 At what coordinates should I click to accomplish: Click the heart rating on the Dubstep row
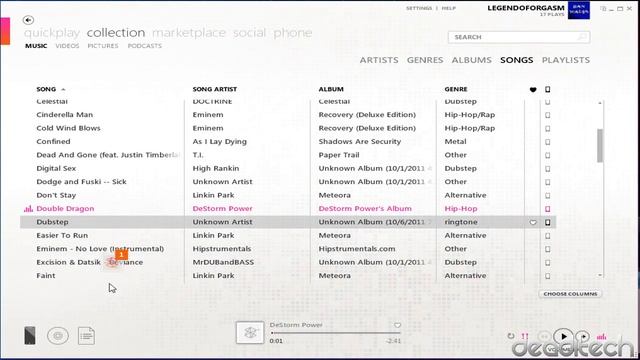click(x=533, y=222)
